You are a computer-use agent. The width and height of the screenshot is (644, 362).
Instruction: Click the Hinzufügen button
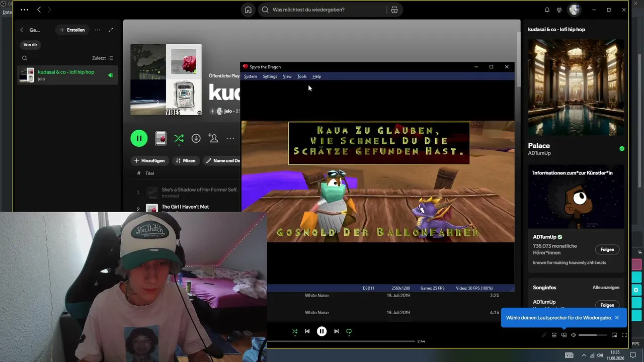pyautogui.click(x=149, y=161)
